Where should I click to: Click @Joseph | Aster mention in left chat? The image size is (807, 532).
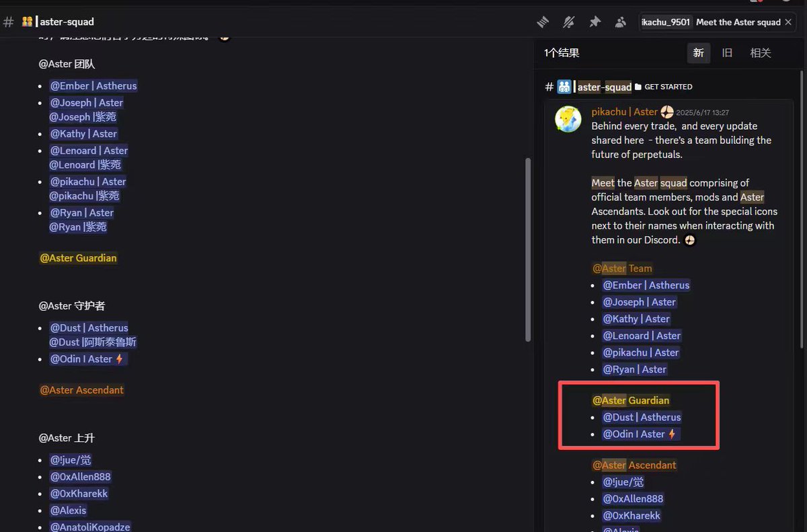pos(87,102)
